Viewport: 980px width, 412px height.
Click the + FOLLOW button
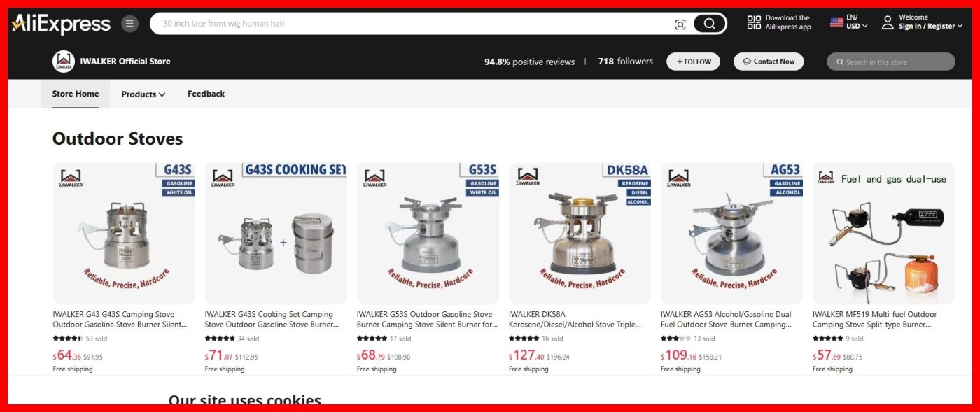coord(693,62)
